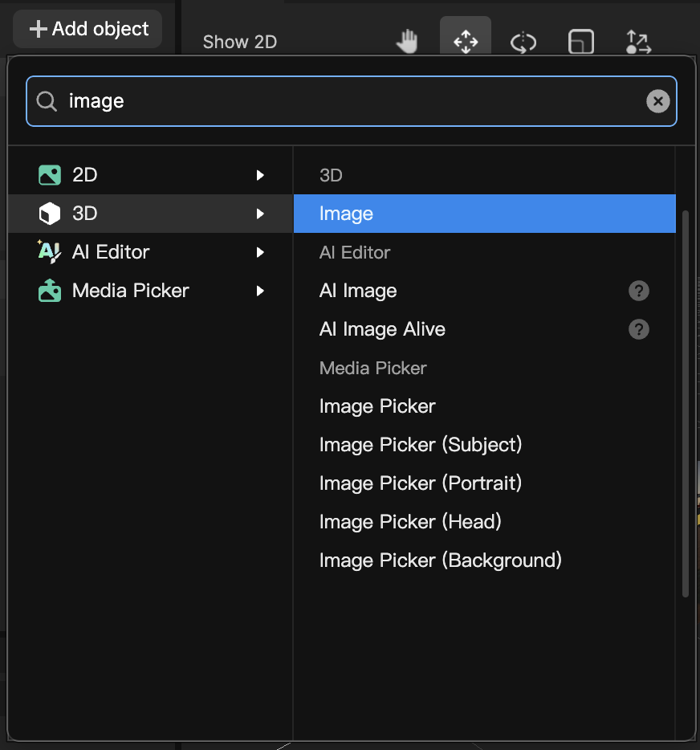The height and width of the screenshot is (750, 700).
Task: Open the 2D category
Action: coord(150,175)
